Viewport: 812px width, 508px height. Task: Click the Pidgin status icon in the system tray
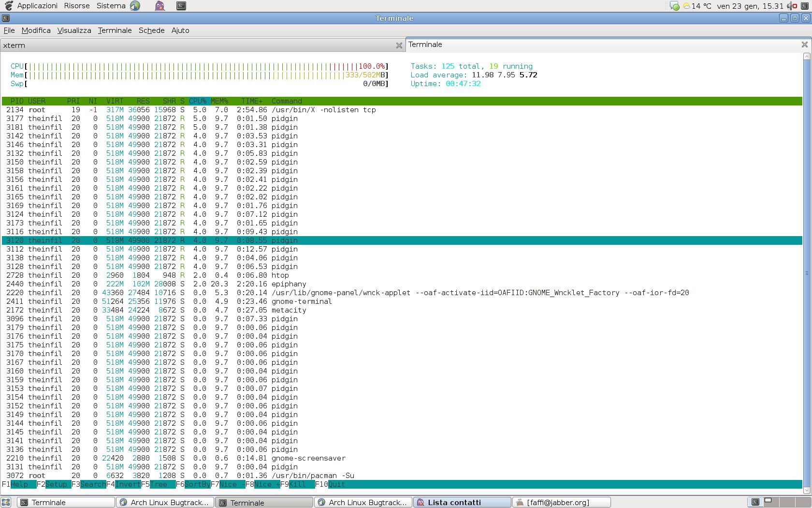point(674,6)
